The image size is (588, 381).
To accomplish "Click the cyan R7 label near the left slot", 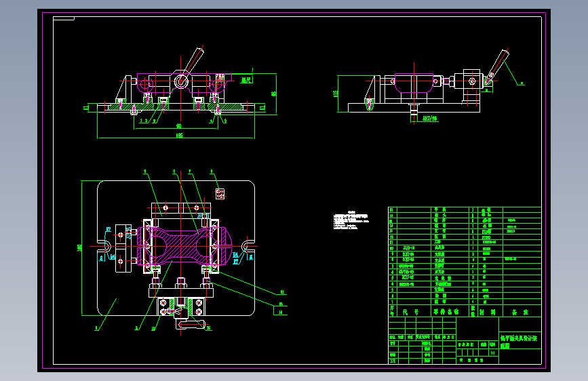I will pyautogui.click(x=109, y=229).
